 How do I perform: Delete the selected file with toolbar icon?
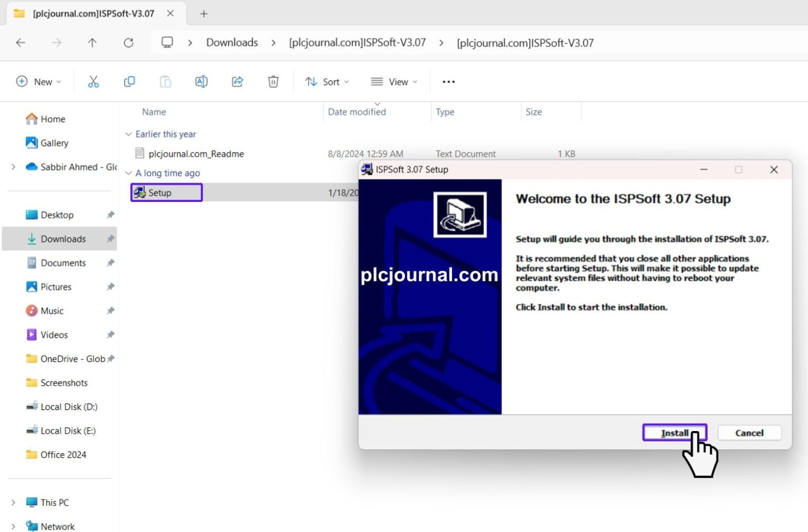pos(272,81)
